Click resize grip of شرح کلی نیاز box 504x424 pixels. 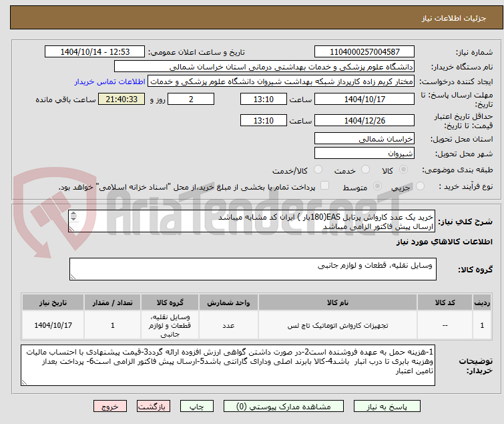71,228
